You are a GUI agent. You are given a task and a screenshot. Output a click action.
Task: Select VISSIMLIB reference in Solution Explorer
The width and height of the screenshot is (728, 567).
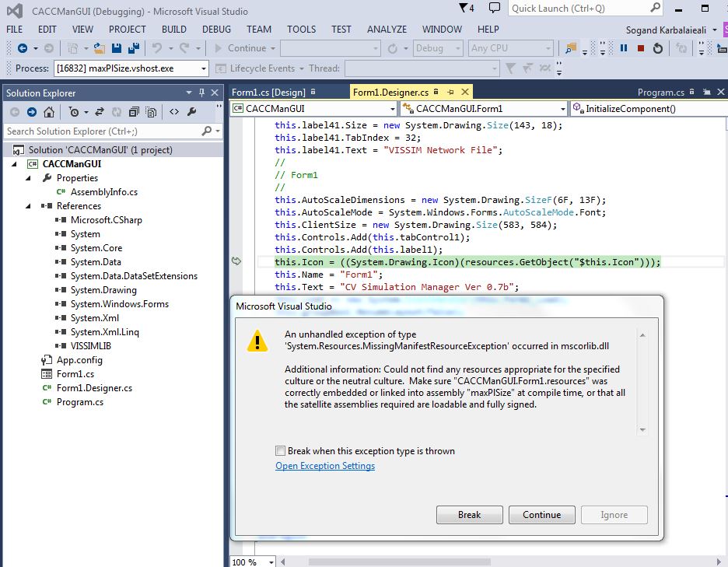(x=90, y=346)
